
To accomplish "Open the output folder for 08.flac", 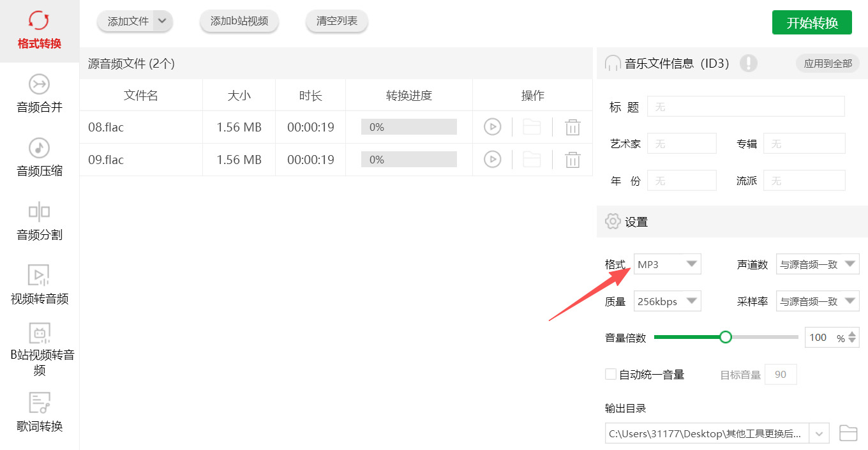I will 532,127.
